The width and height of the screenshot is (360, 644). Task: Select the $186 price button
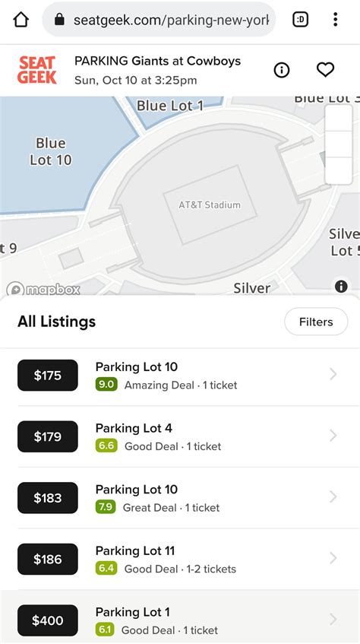click(48, 559)
